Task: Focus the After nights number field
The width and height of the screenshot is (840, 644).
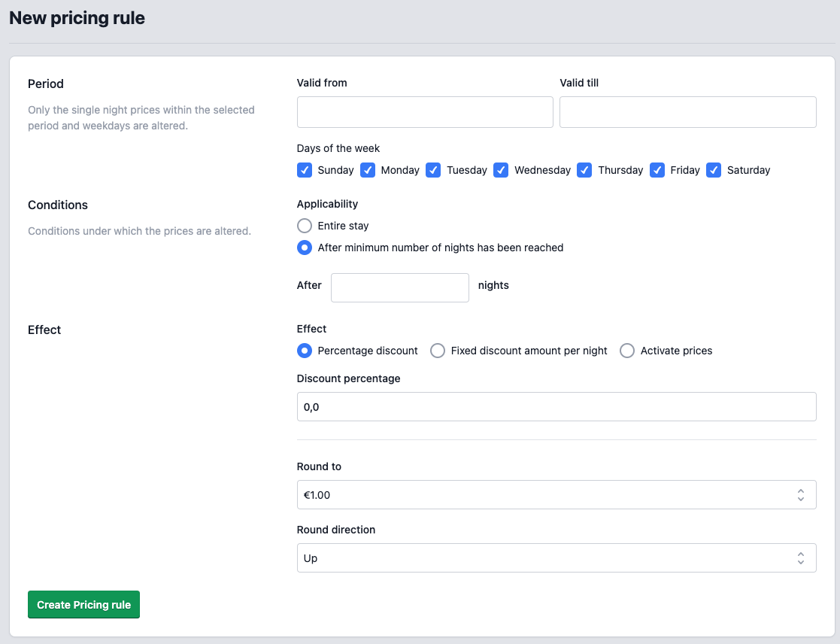Action: click(x=400, y=287)
